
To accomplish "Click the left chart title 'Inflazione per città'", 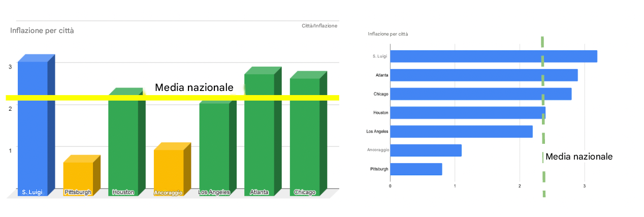I will (x=42, y=30).
